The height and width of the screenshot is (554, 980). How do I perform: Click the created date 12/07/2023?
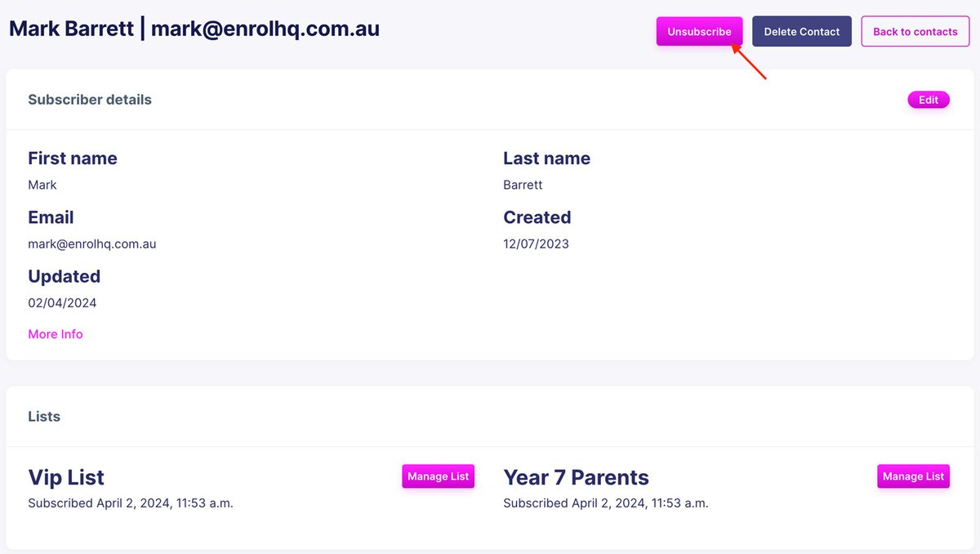(536, 243)
